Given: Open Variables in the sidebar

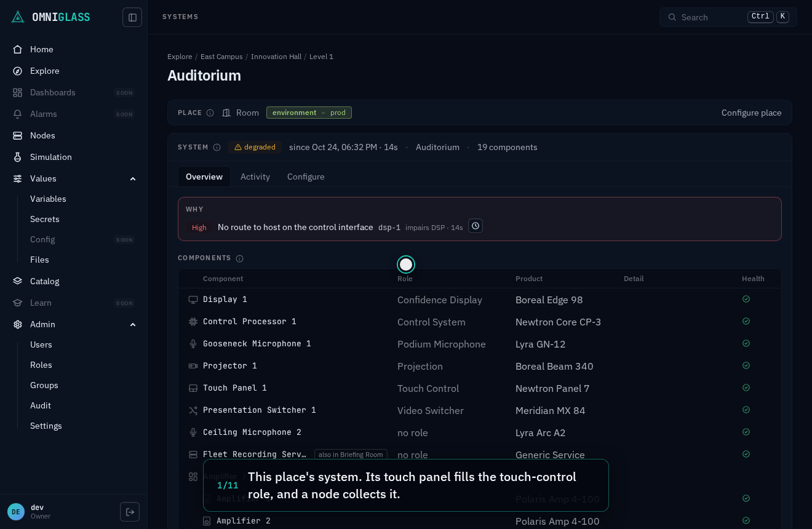Looking at the screenshot, I should pos(48,199).
